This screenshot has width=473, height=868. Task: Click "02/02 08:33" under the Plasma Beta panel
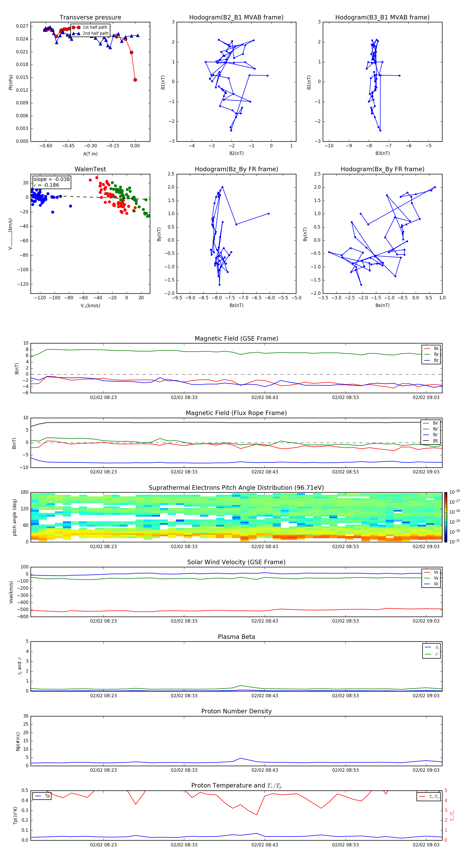pos(184,695)
